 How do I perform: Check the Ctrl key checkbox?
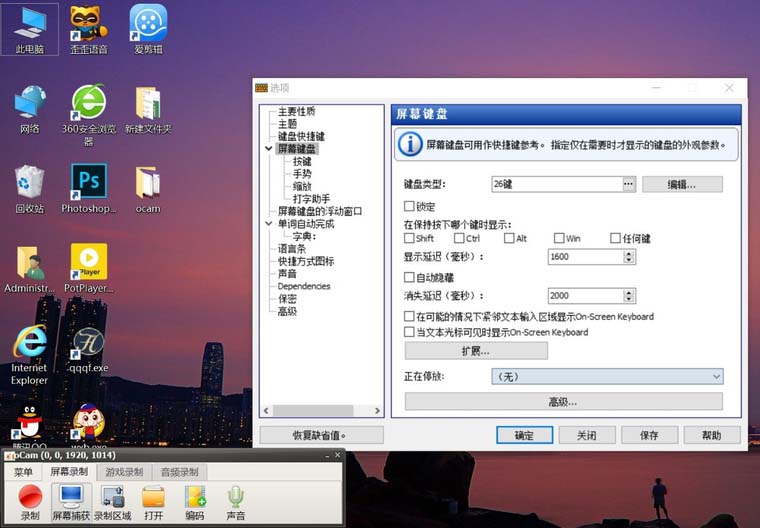pos(459,238)
